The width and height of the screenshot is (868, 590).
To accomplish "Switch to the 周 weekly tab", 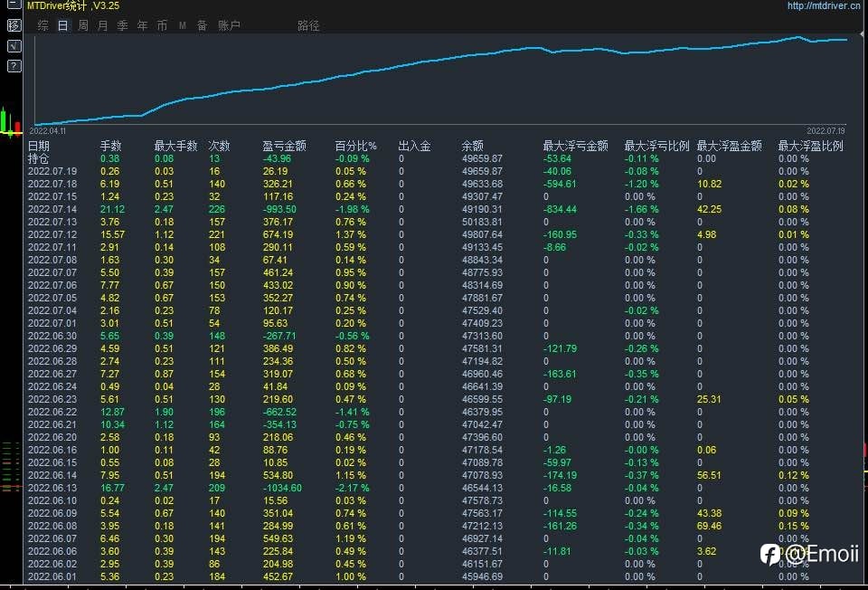I will (83, 25).
